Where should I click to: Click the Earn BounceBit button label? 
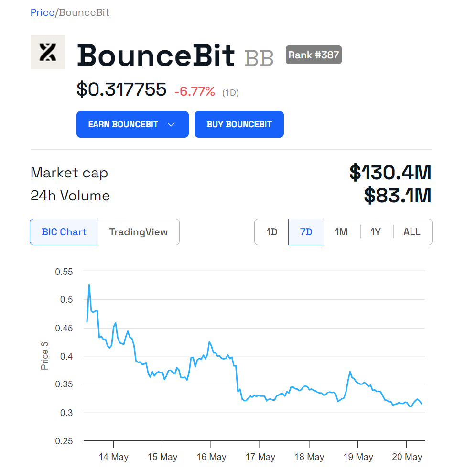(123, 124)
